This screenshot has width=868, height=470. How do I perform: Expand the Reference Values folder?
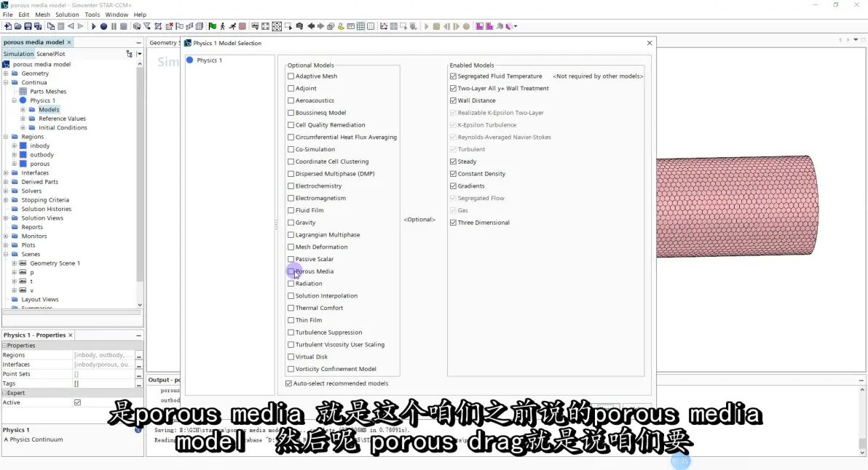(23, 119)
